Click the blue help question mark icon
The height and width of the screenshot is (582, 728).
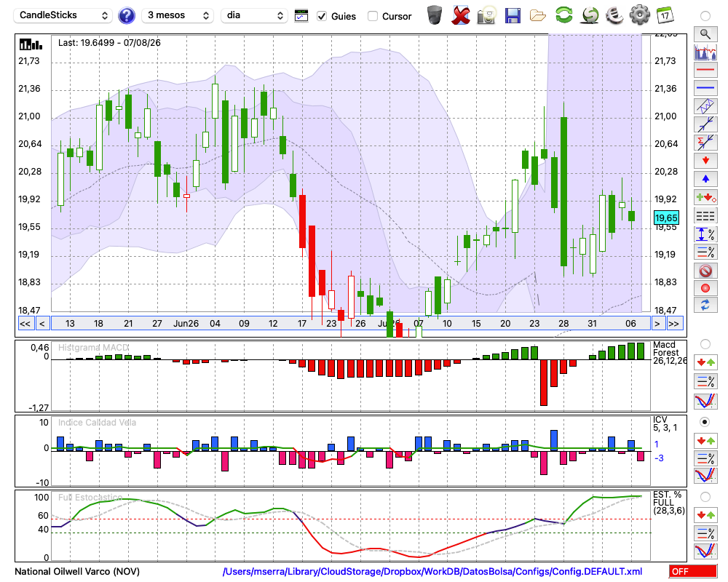pos(126,16)
